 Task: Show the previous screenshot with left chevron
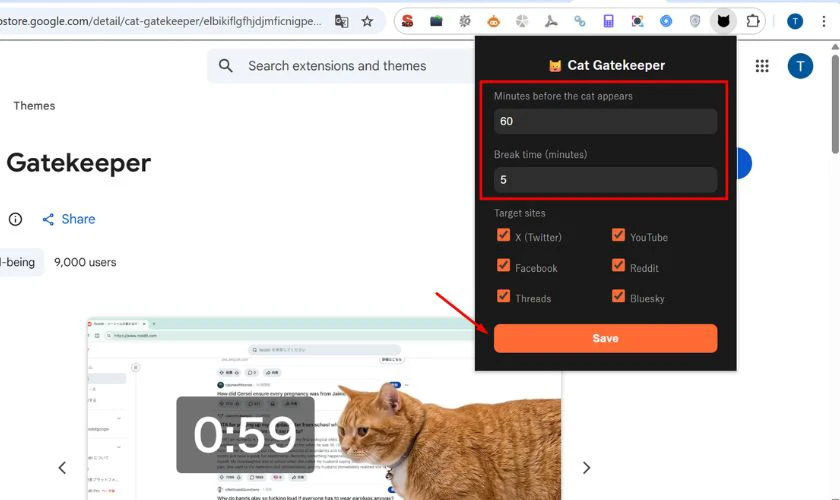[x=62, y=468]
